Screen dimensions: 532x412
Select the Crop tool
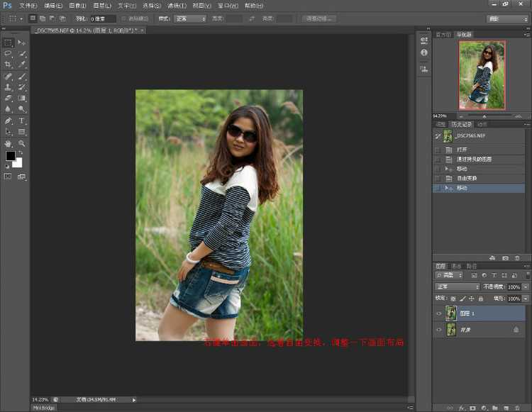pyautogui.click(x=8, y=64)
